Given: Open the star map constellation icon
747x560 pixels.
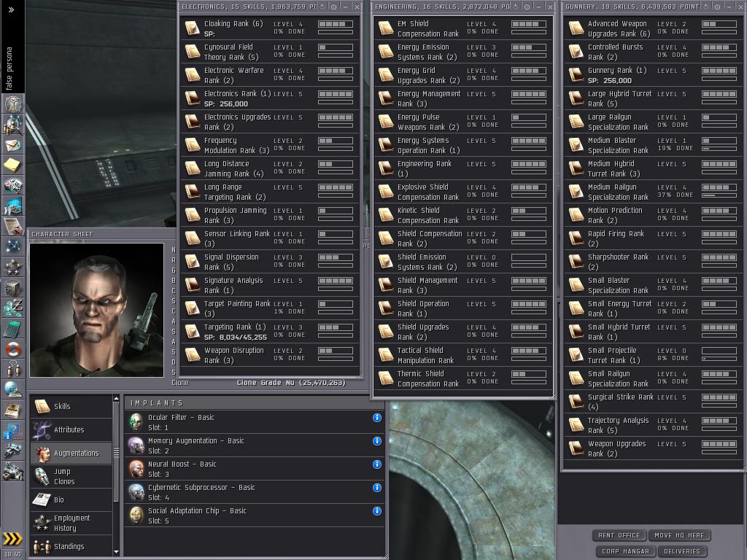Looking at the screenshot, I should click(13, 247).
